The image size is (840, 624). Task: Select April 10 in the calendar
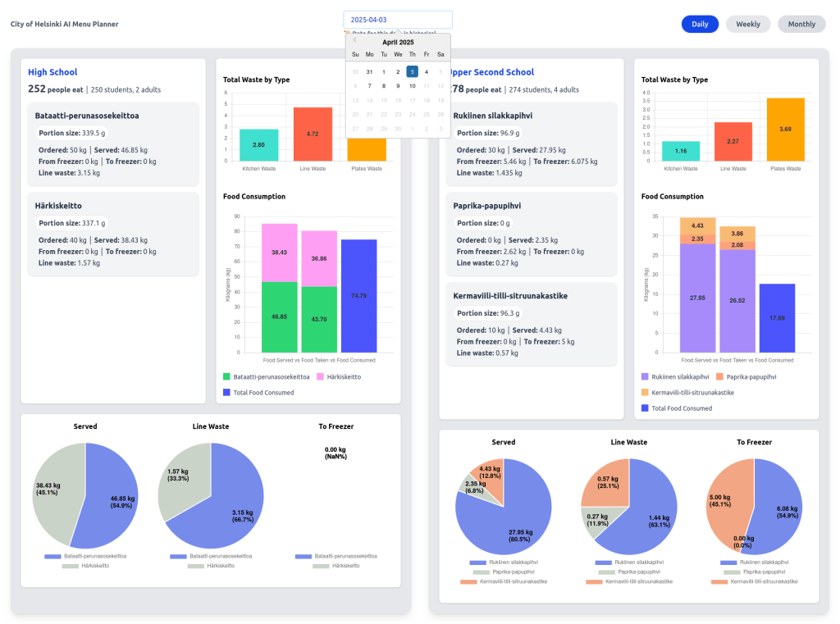coord(412,86)
